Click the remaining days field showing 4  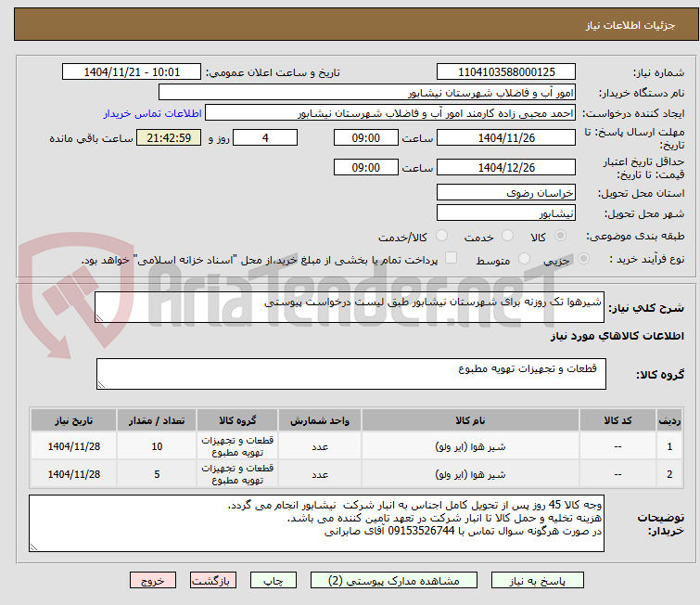click(x=265, y=137)
